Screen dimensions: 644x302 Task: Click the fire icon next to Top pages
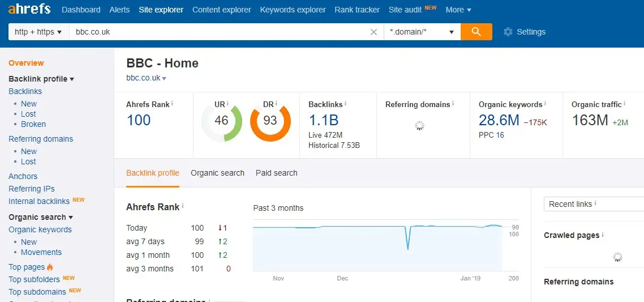pyautogui.click(x=50, y=267)
